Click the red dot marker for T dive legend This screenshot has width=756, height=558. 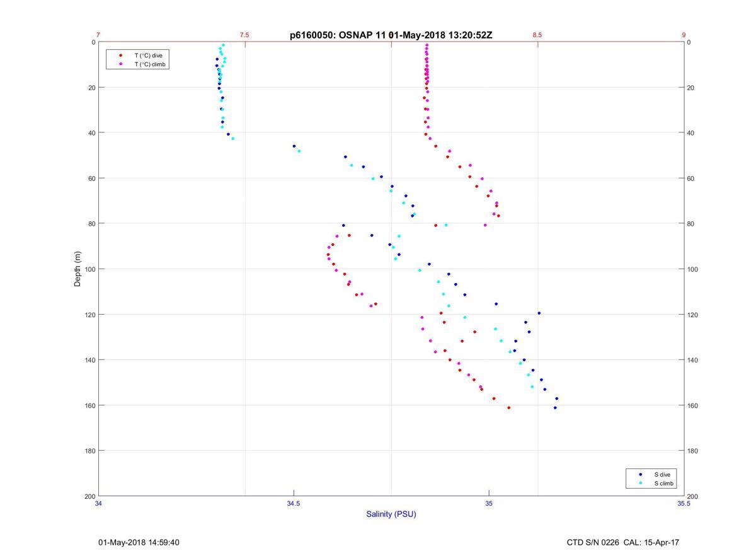pos(121,55)
